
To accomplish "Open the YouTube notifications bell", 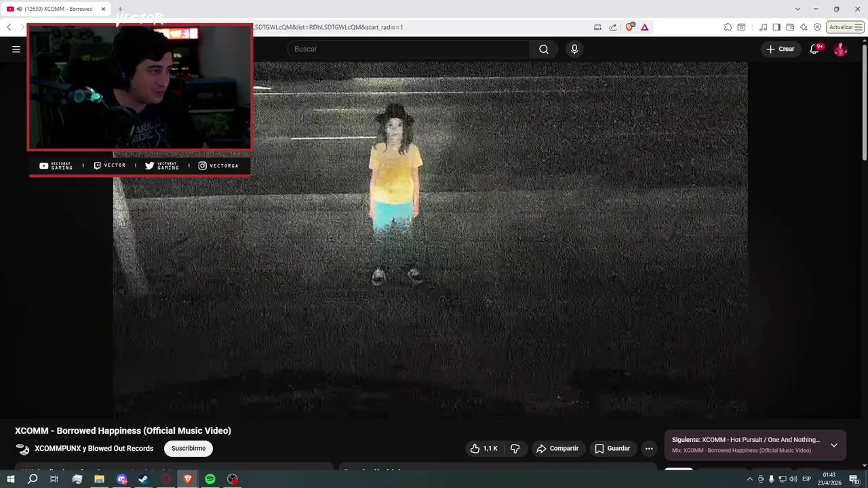I will [814, 49].
